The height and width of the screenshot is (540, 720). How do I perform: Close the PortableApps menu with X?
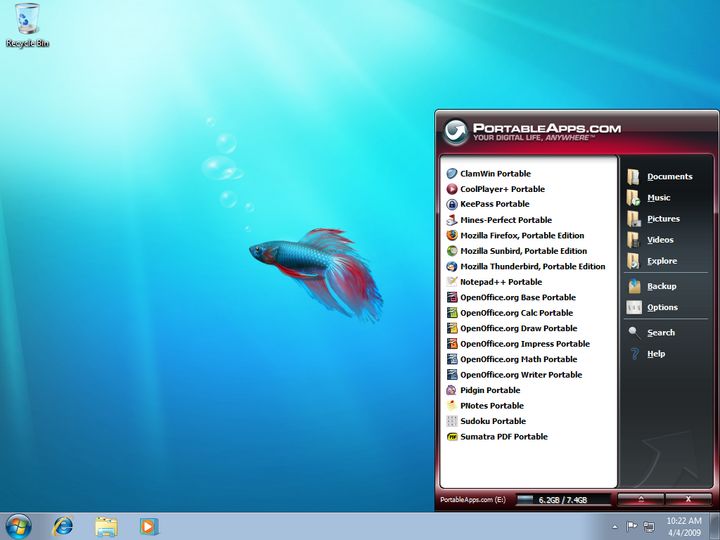(x=688, y=500)
